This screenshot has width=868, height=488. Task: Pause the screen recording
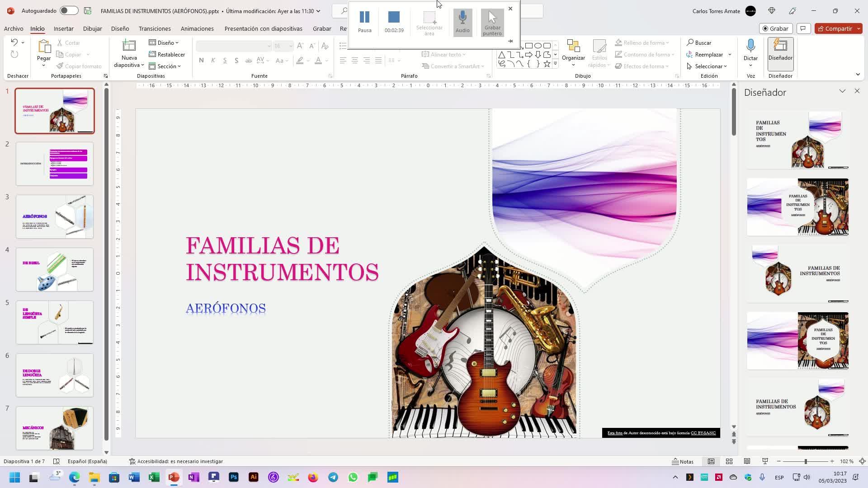pyautogui.click(x=364, y=21)
